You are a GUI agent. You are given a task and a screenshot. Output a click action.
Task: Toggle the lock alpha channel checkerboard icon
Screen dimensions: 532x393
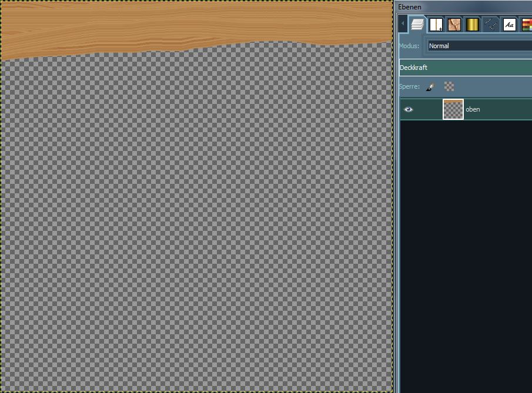[x=450, y=87]
